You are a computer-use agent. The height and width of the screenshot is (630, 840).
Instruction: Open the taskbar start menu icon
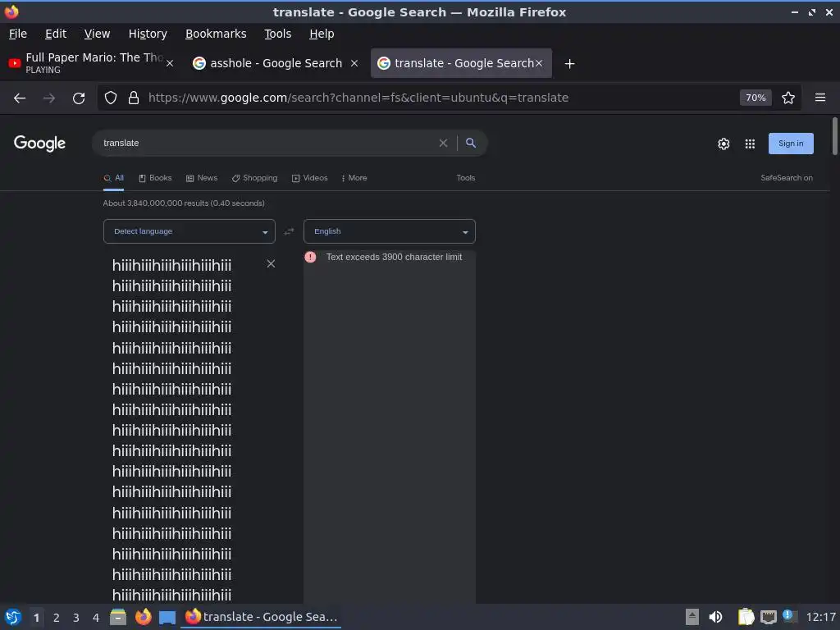[x=12, y=617]
